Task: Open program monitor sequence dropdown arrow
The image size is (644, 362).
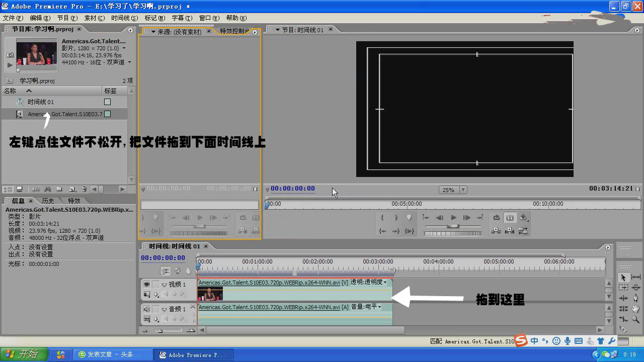Action: click(x=277, y=30)
